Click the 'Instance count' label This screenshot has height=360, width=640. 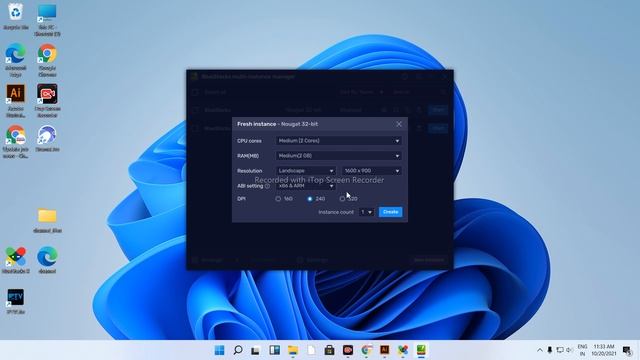click(336, 212)
